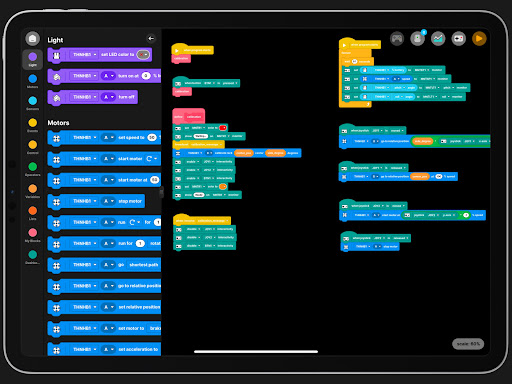Screen dimensions: 512x384
Task: Edit rotation count in run for rotations block
Action: coord(140,243)
